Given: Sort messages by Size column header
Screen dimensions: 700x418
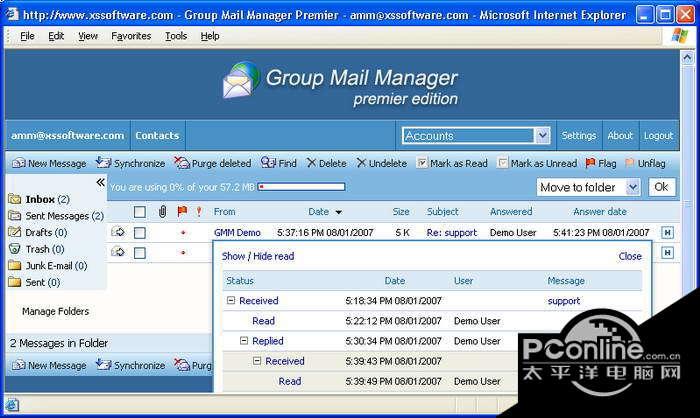Looking at the screenshot, I should (401, 212).
